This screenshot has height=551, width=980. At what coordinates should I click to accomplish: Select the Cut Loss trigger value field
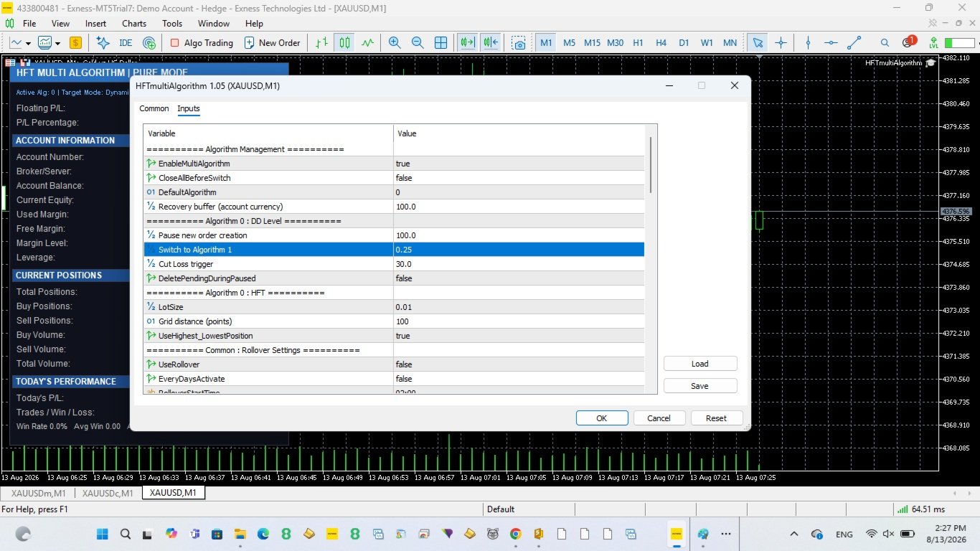click(519, 264)
